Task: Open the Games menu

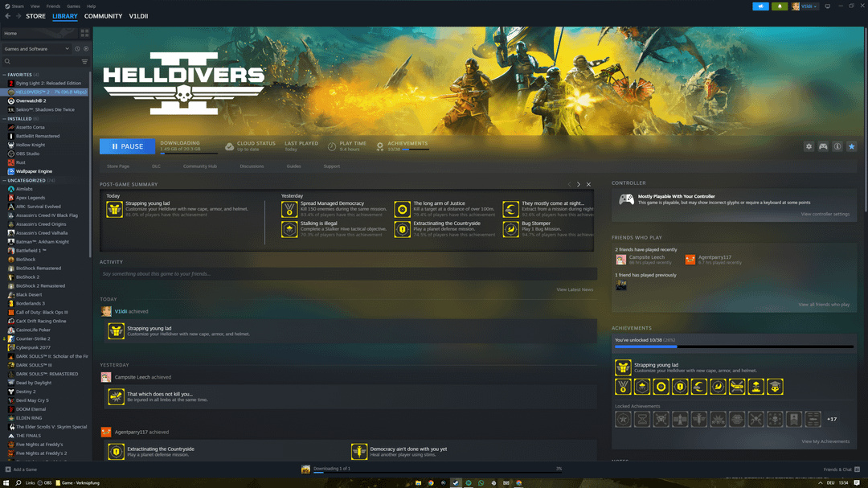Action: coord(73,6)
